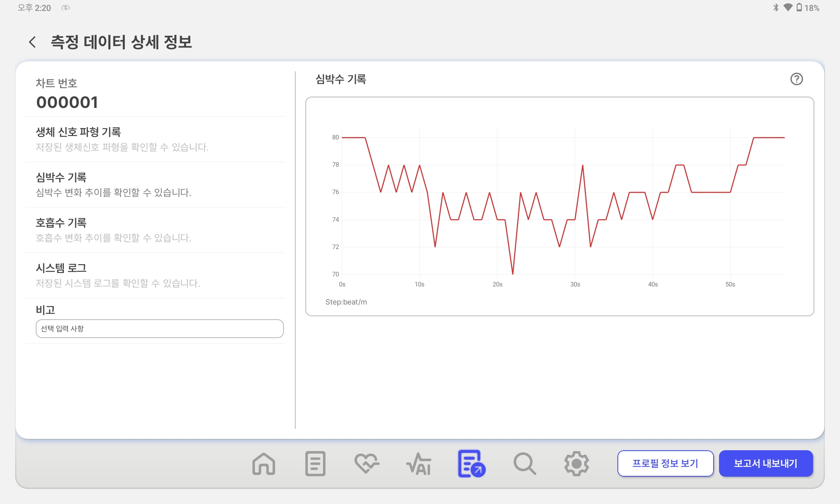
Task: Select the 심박수 기록 list entry
Action: tap(155, 185)
